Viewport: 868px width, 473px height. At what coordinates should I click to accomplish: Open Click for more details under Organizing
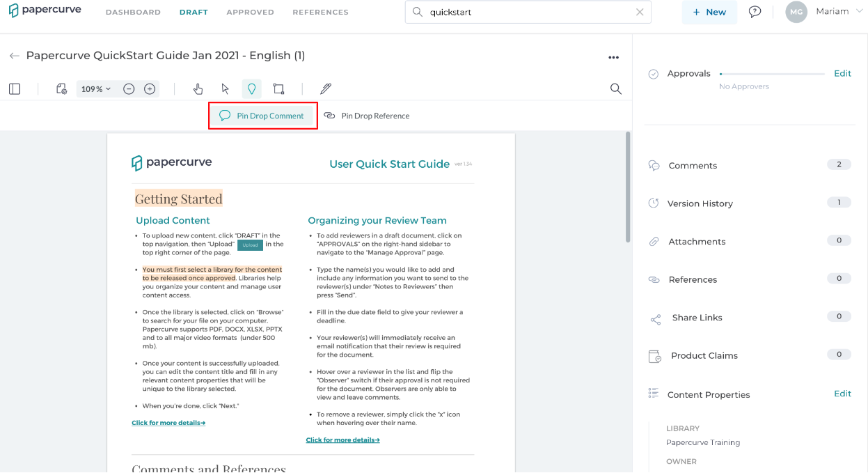click(342, 440)
